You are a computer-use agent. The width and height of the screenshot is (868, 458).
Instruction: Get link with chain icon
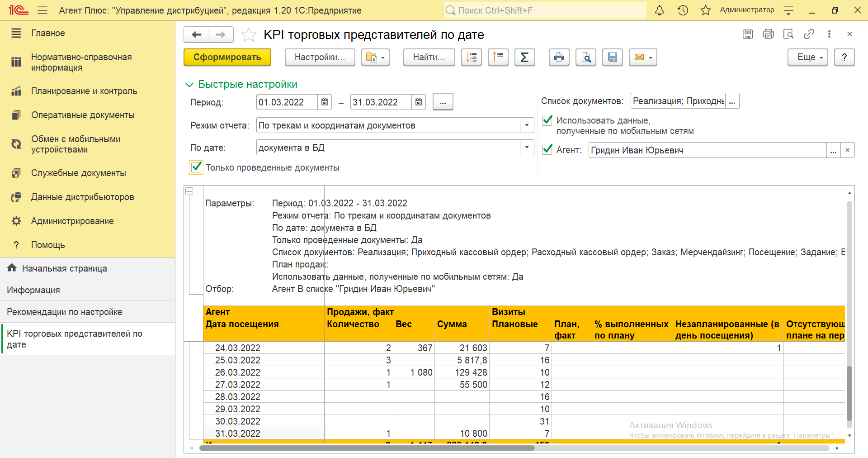(x=809, y=34)
